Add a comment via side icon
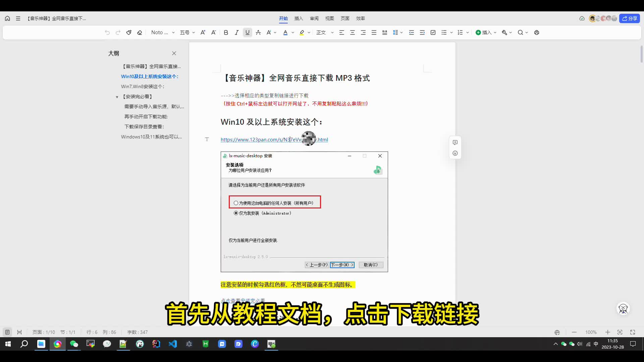This screenshot has width=644, height=362. [455, 142]
